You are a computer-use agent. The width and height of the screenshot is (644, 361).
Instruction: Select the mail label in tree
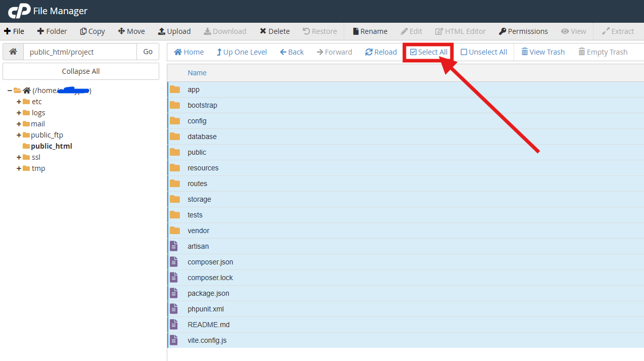coord(38,124)
